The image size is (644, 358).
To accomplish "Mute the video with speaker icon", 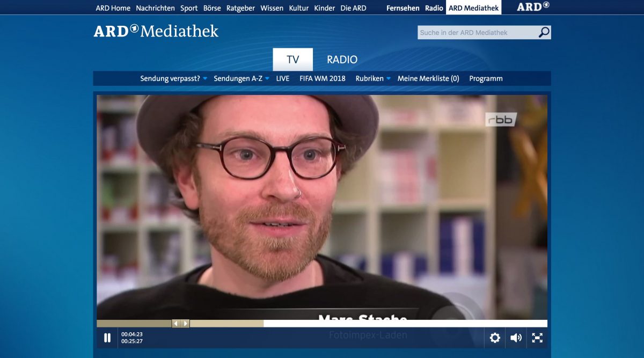I will (516, 338).
